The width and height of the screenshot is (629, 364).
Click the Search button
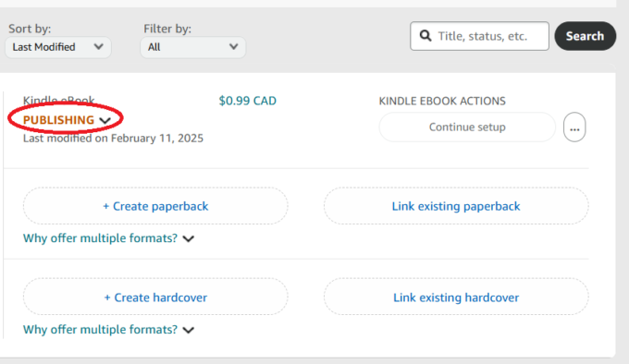click(586, 36)
